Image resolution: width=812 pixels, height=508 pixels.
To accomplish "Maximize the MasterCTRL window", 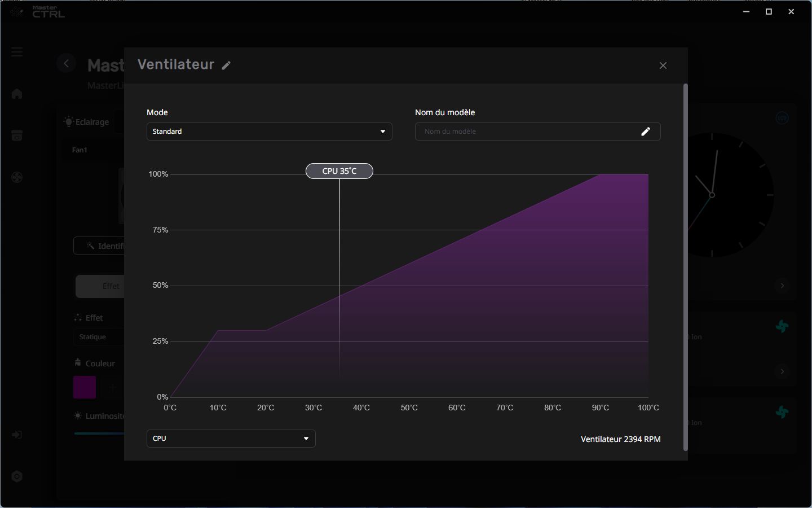I will [x=769, y=12].
